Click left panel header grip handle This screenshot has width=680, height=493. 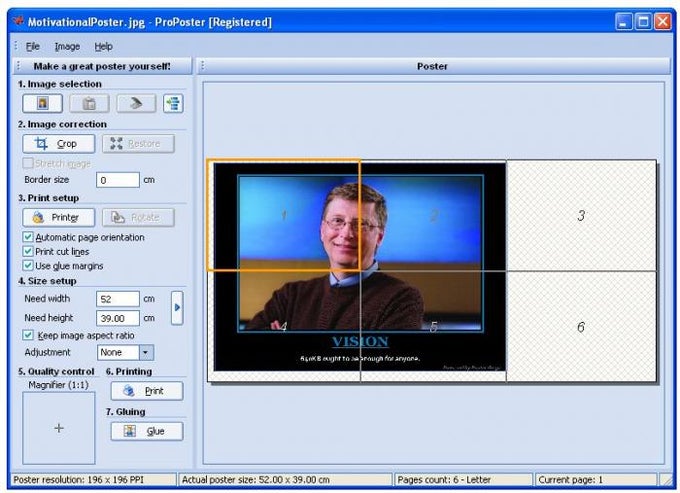coord(18,66)
